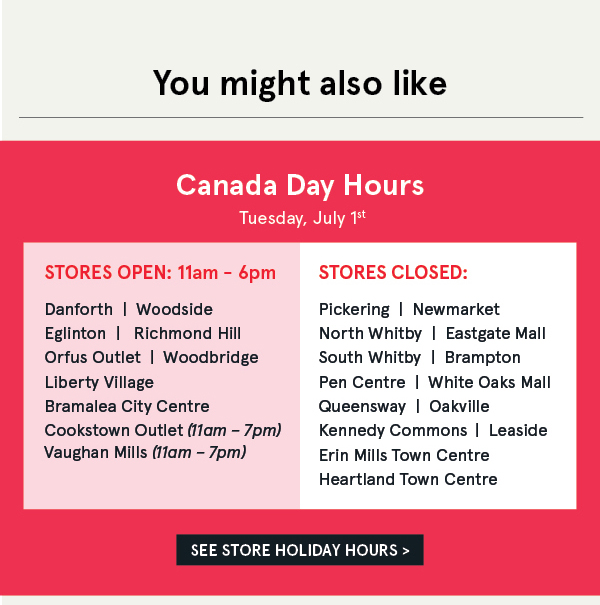Select the Liberty Village store

[99, 382]
